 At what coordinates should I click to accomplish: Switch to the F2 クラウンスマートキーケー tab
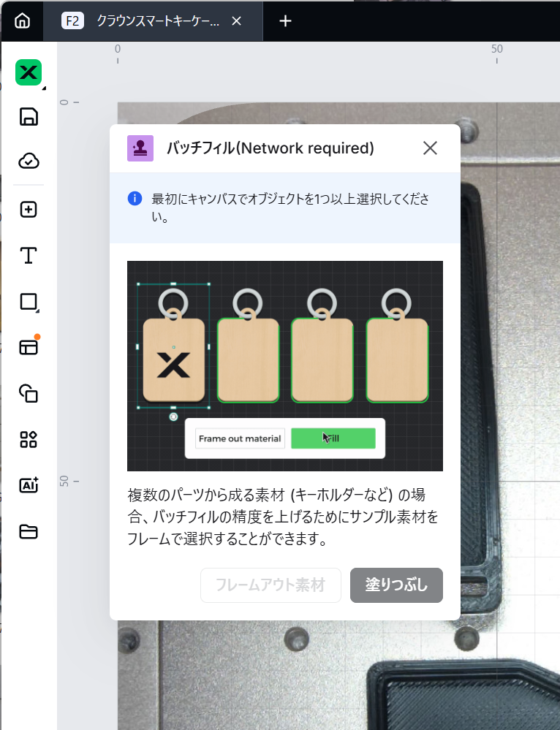click(146, 20)
